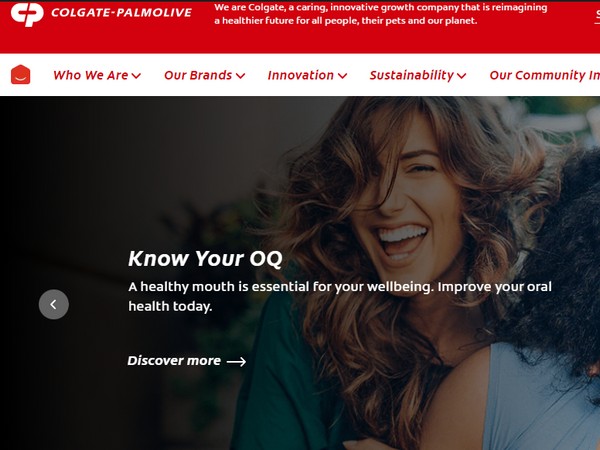Click the healthy mouth description text
Screen dimensions: 600x450
(340, 296)
